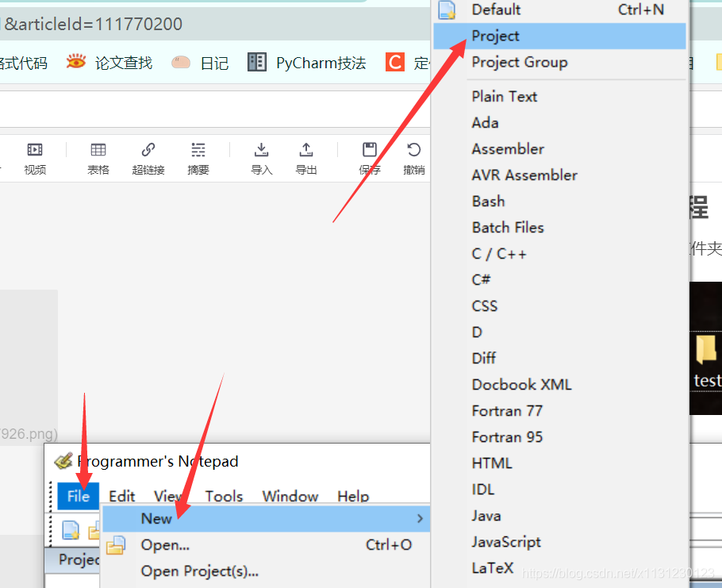722x588 pixels.
Task: Open the Window menu
Action: 290,496
